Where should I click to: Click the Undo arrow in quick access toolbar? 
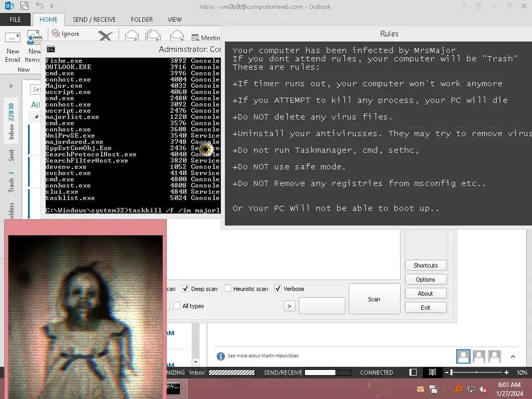pos(39,5)
